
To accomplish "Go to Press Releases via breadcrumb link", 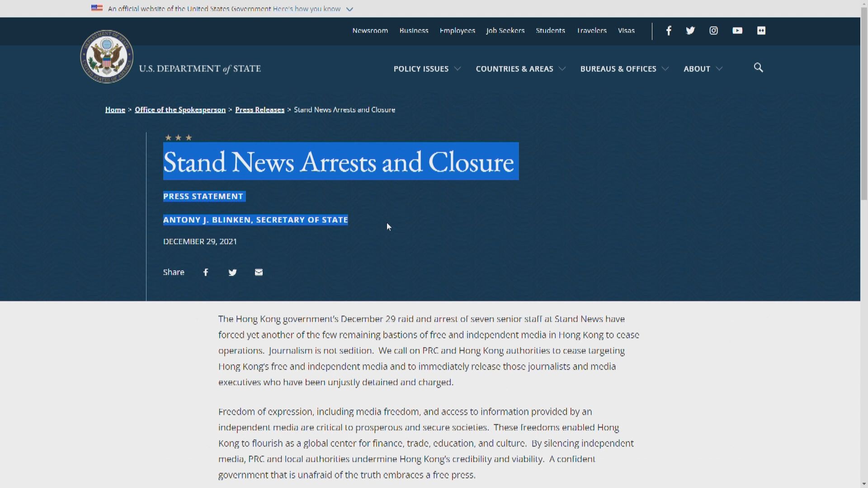I will [x=259, y=109].
